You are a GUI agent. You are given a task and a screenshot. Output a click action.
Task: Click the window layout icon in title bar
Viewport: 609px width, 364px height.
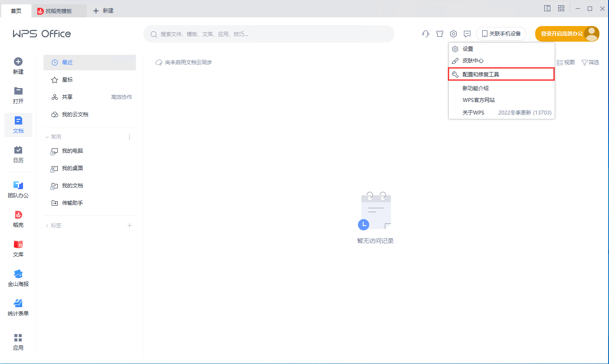coord(547,8)
